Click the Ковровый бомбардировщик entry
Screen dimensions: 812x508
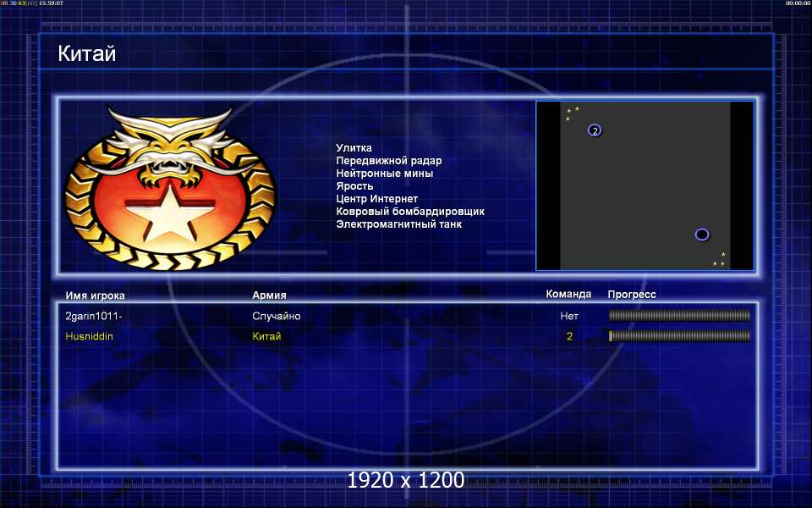coord(410,212)
